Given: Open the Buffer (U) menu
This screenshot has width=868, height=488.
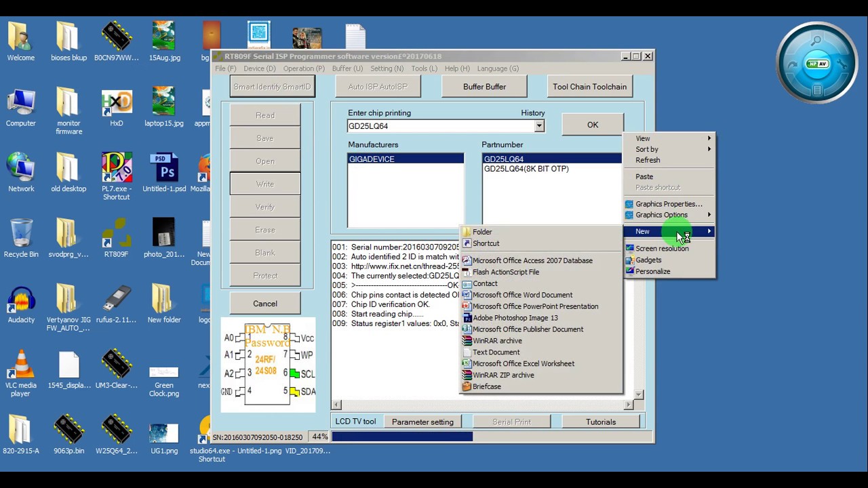Looking at the screenshot, I should (x=347, y=68).
